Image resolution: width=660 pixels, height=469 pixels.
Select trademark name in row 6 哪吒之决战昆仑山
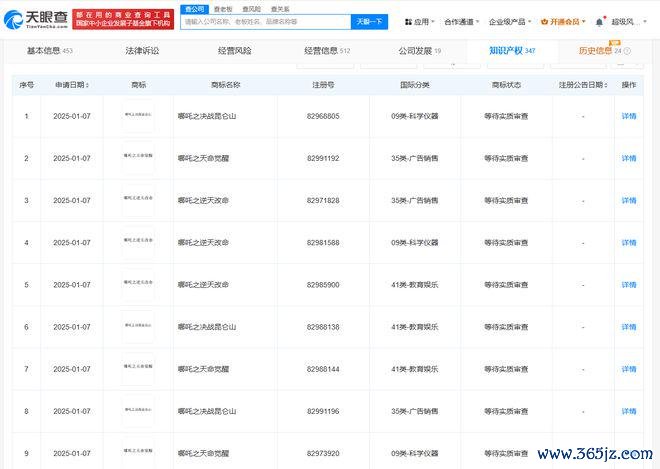click(207, 327)
